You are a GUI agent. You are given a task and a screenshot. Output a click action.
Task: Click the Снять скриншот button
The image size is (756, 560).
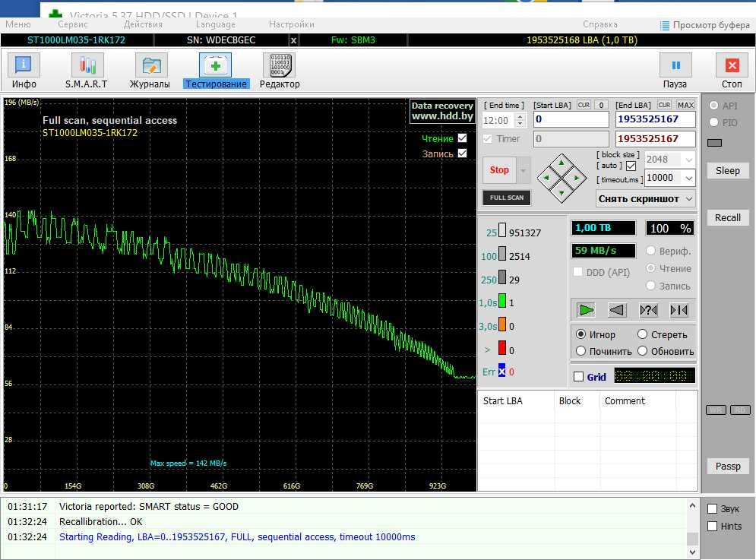(638, 199)
